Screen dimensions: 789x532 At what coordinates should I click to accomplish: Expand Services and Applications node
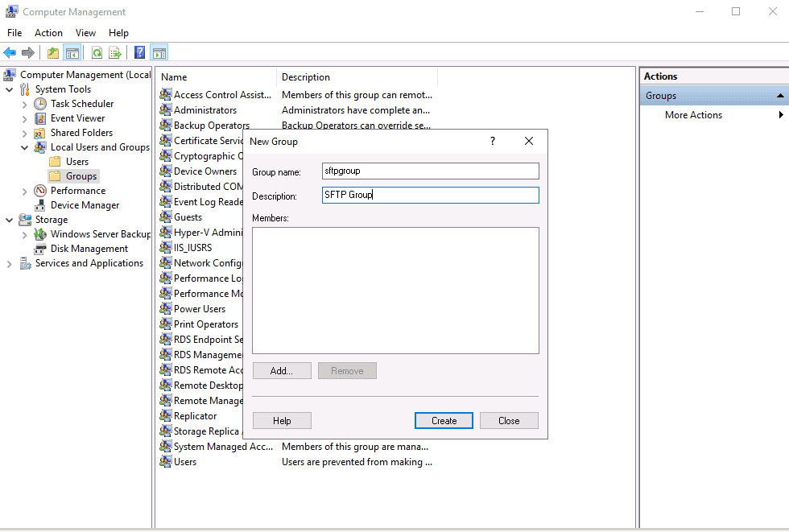point(9,263)
